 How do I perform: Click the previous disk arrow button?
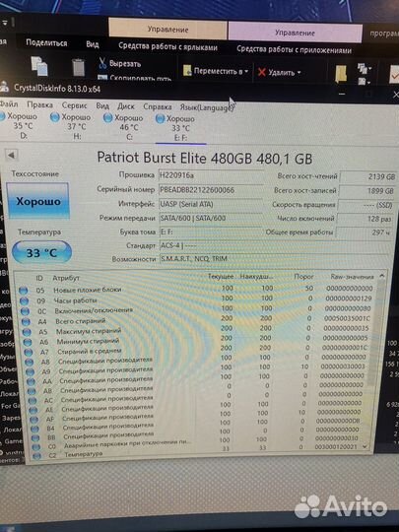tap(11, 156)
